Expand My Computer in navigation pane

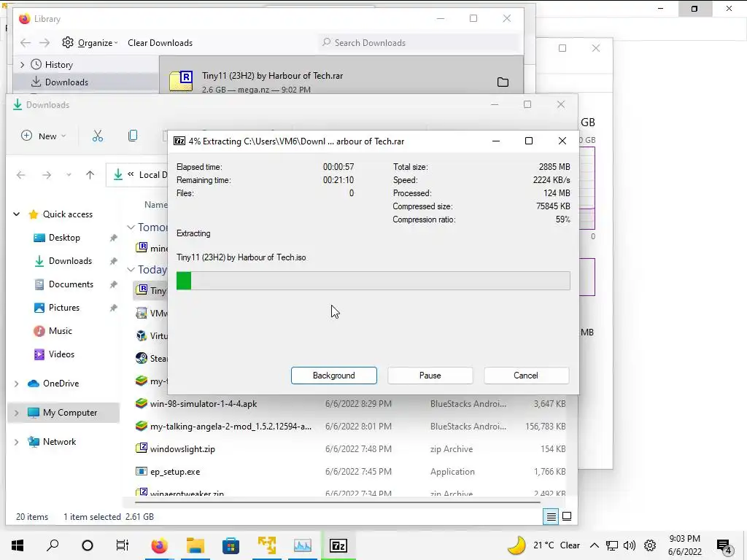17,413
